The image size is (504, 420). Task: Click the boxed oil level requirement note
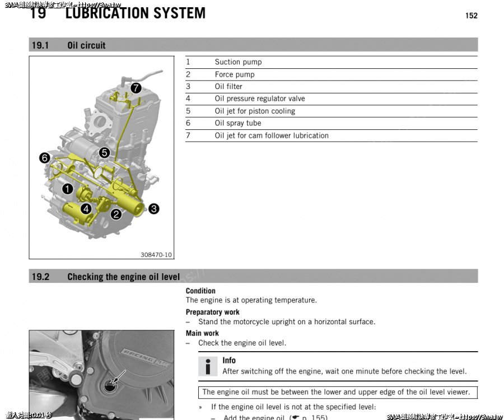337,392
